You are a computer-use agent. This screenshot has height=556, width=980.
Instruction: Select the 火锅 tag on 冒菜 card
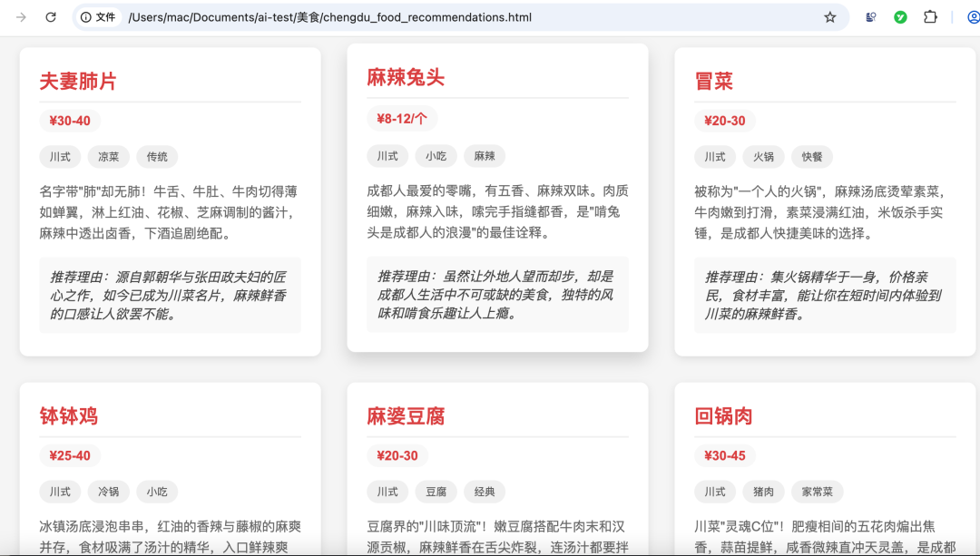(x=763, y=157)
